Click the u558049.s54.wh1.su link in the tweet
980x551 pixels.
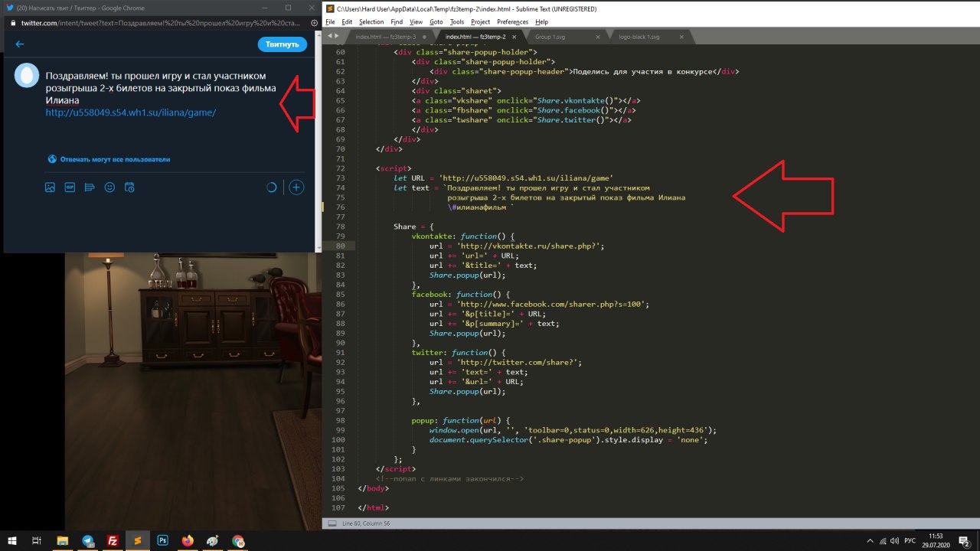tap(131, 112)
